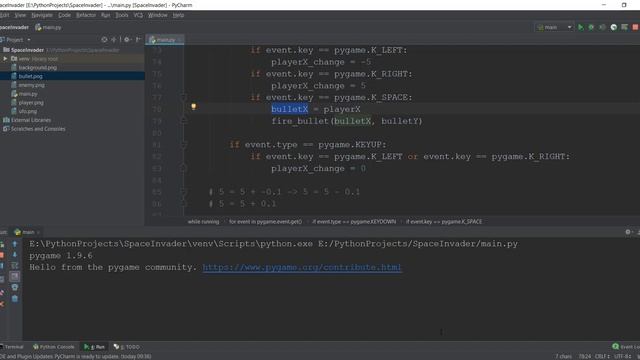Image resolution: width=640 pixels, height=360 pixels.
Task: Click the up arrow in Run console
Action: [15, 244]
